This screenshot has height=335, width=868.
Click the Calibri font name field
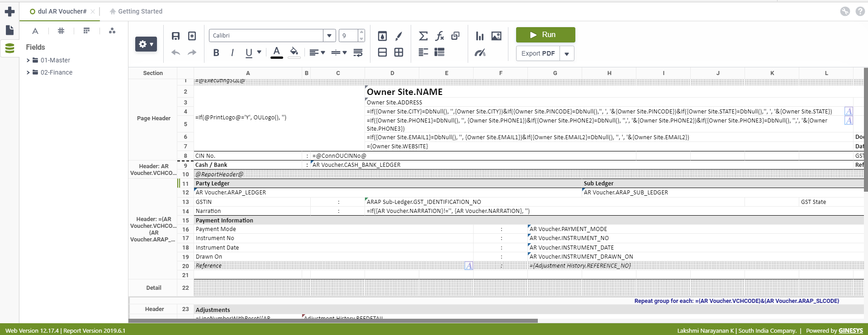point(266,35)
